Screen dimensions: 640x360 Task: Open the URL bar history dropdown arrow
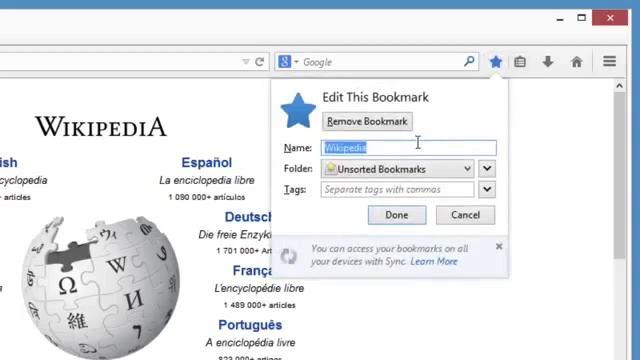tap(245, 62)
